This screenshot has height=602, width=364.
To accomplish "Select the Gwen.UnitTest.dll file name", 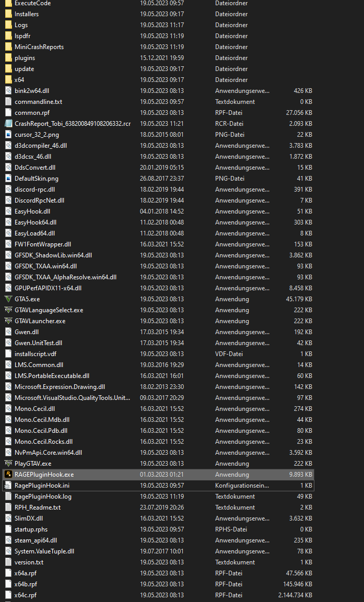I will [39, 343].
